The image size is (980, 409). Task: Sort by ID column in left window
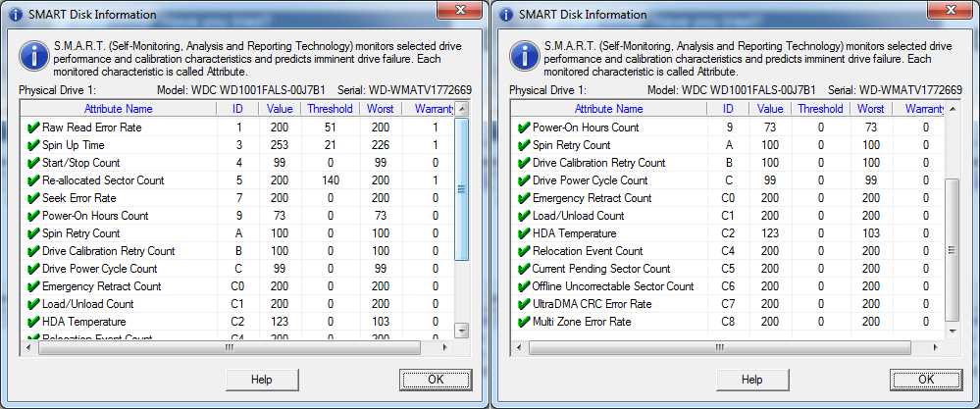tap(237, 109)
